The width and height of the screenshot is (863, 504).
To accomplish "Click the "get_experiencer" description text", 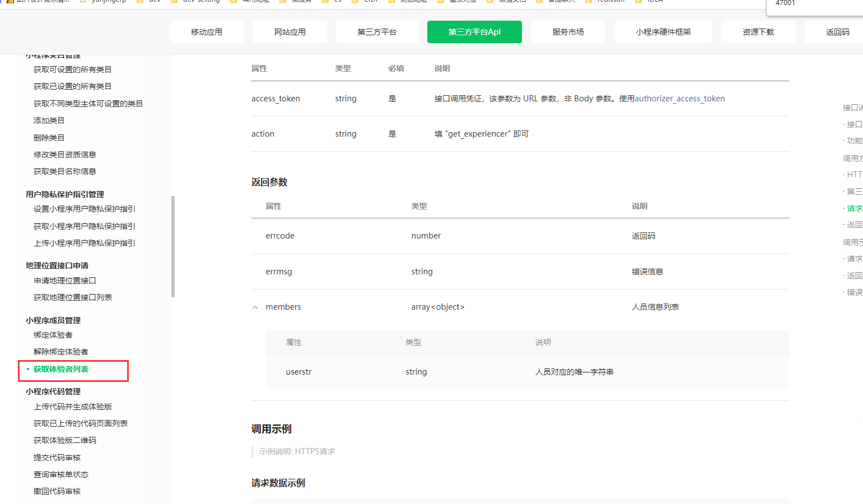I will coord(482,134).
